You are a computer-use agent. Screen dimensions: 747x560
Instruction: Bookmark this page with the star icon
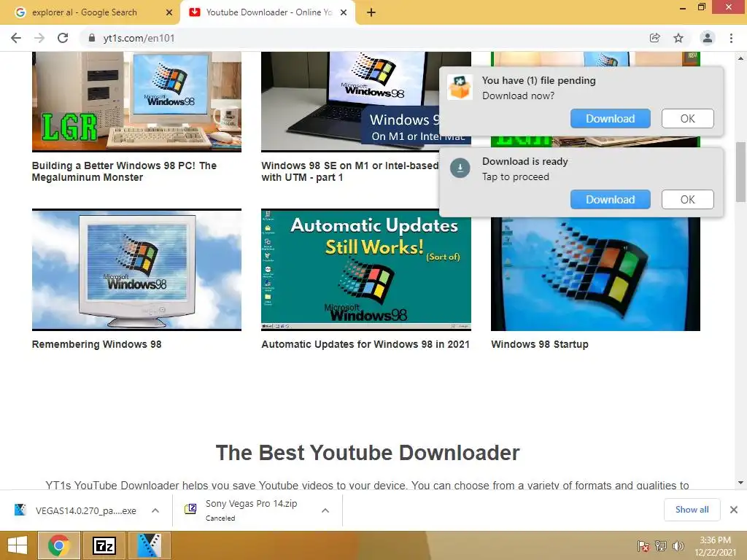point(678,38)
